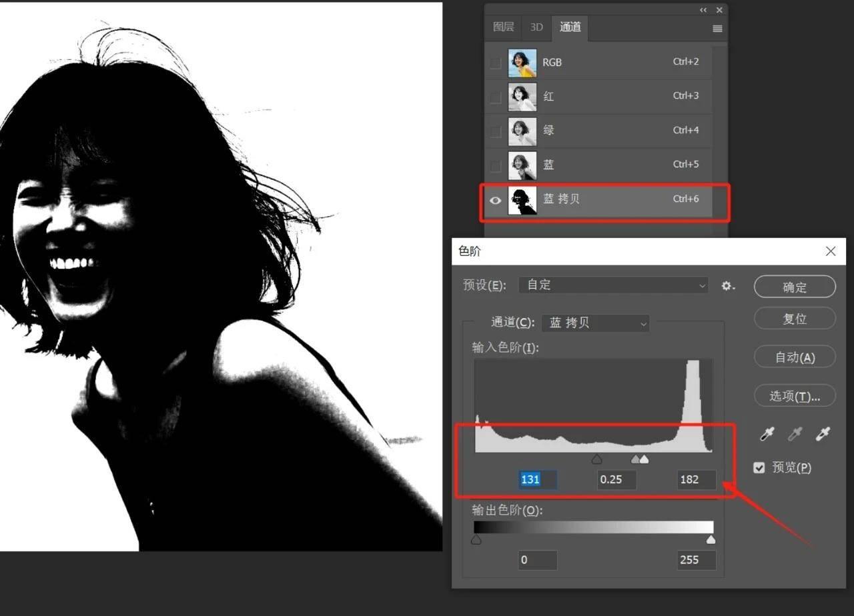854x616 pixels.
Task: Click the 红 channel thumbnail
Action: 522,97
